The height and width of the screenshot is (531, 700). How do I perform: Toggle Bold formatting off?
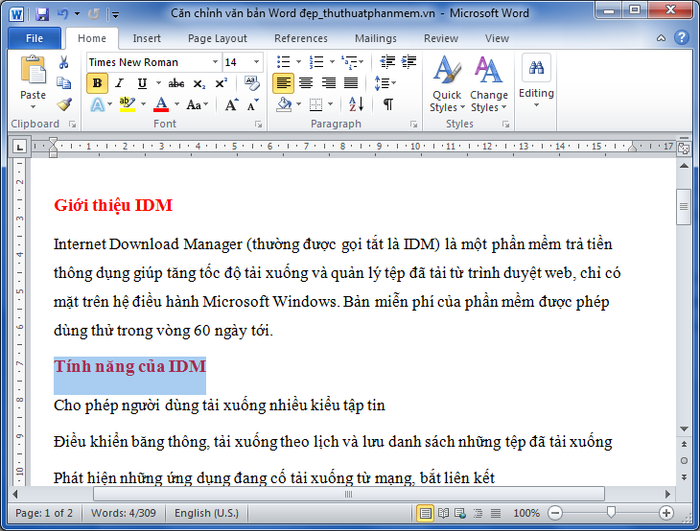click(x=97, y=83)
